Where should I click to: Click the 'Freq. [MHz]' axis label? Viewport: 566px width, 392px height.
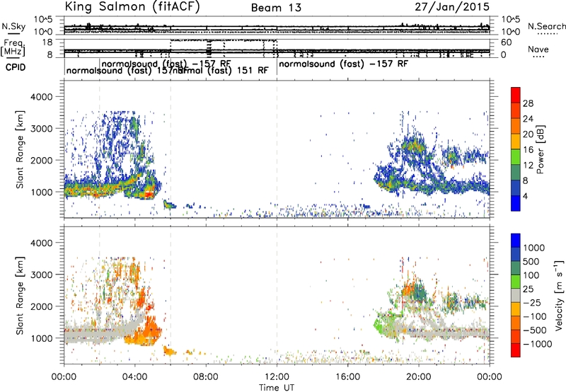pos(13,47)
